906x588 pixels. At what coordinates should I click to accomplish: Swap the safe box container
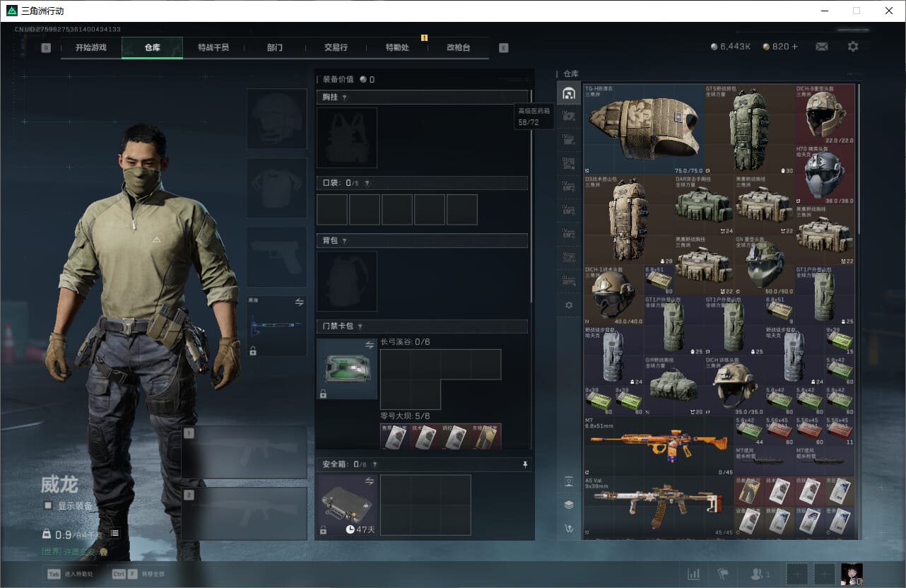tap(369, 481)
